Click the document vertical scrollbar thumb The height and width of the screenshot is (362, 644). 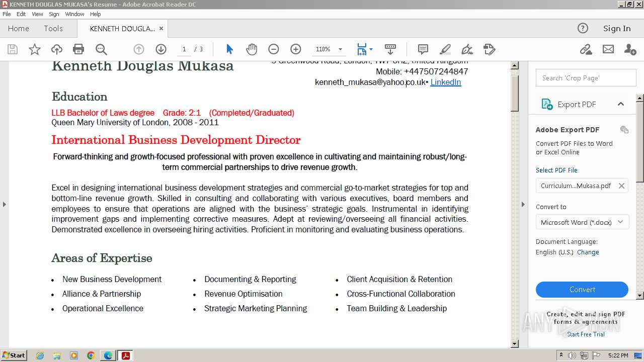(x=515, y=93)
